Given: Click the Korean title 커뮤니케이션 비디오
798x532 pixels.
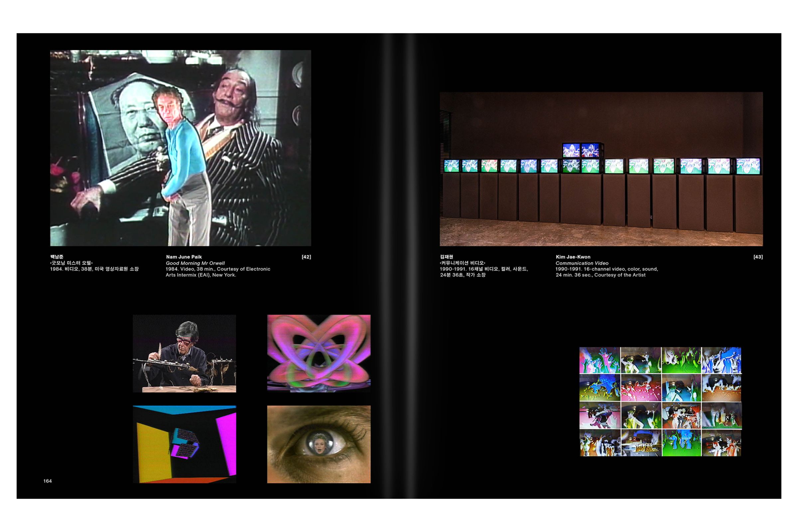Looking at the screenshot, I should (x=463, y=263).
